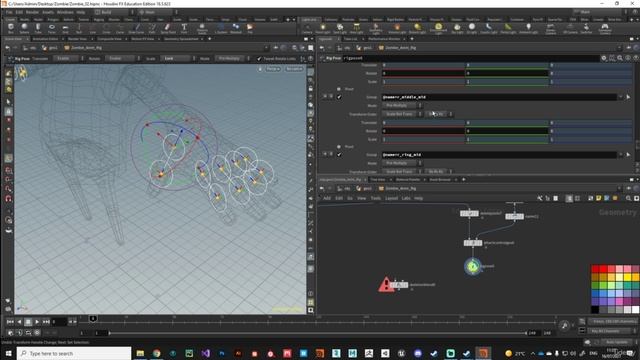The height and width of the screenshot is (360, 640).
Task: Select the File shelf tool
Action: pyautogui.click(x=250, y=28)
